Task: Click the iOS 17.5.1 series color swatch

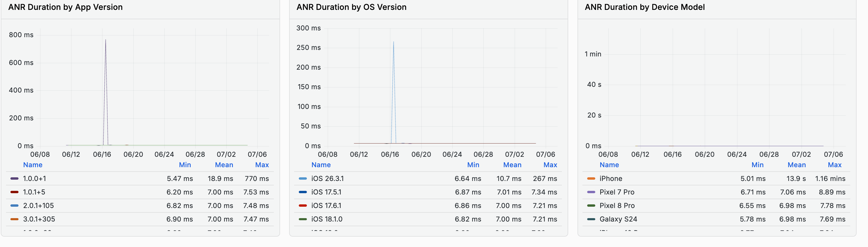Action: click(x=303, y=192)
